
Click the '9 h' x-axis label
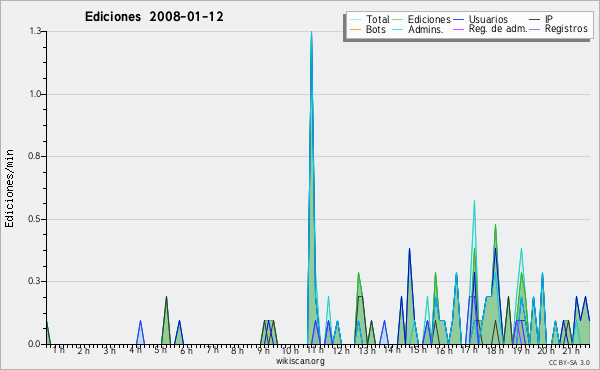point(263,350)
